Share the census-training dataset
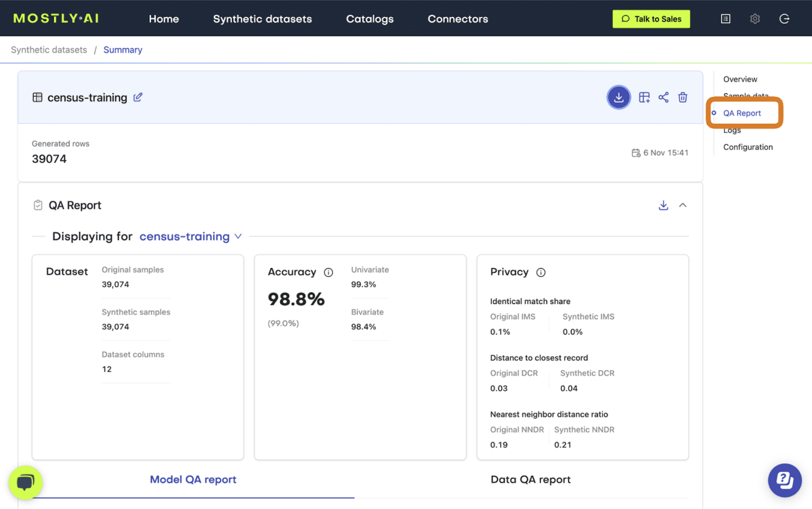Image resolution: width=812 pixels, height=509 pixels. point(663,97)
